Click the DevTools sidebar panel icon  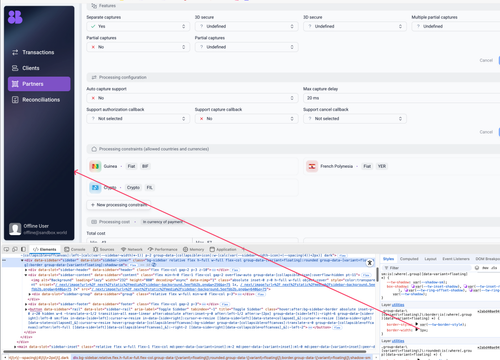pos(23,249)
